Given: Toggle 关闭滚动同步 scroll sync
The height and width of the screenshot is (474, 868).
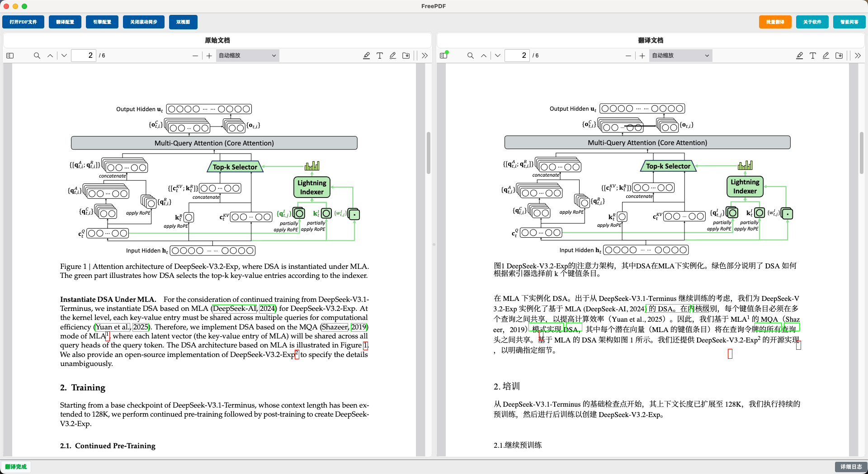Looking at the screenshot, I should tap(144, 22).
